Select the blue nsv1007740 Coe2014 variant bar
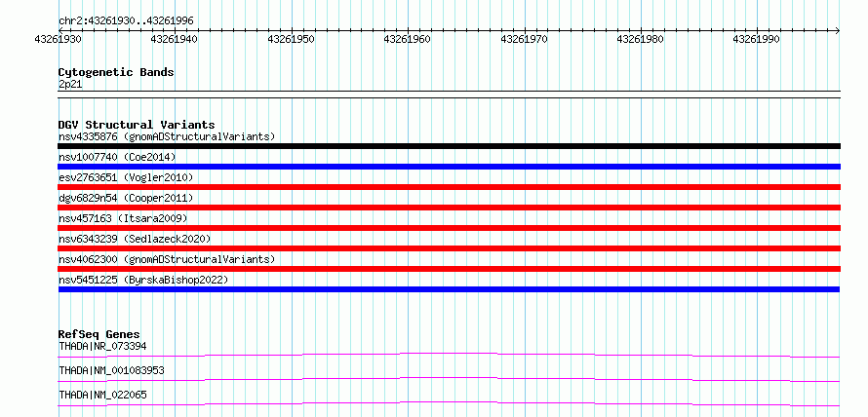This screenshot has height=417, width=868. click(449, 167)
